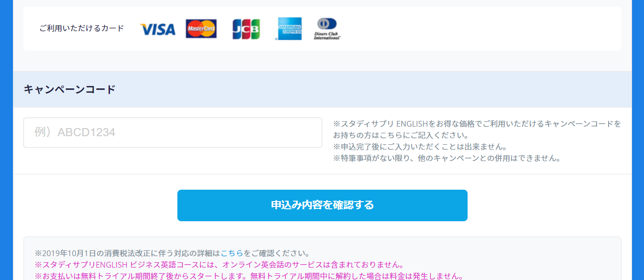
Task: Click the Diners Club International logo
Action: pos(327,29)
